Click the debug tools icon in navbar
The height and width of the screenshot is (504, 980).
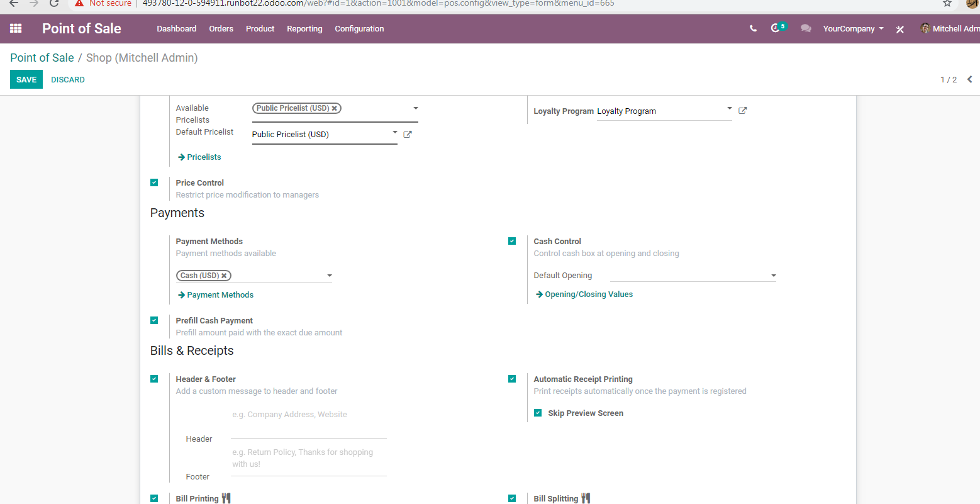[x=900, y=29]
